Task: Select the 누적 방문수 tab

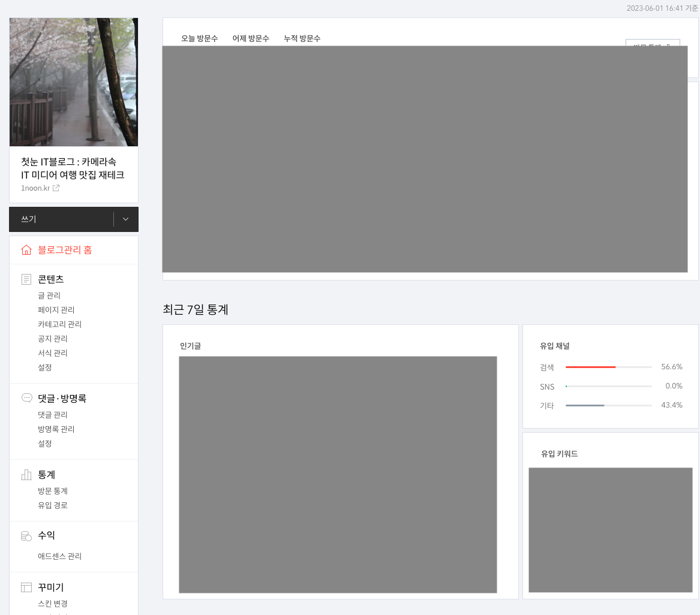Action: click(x=302, y=38)
